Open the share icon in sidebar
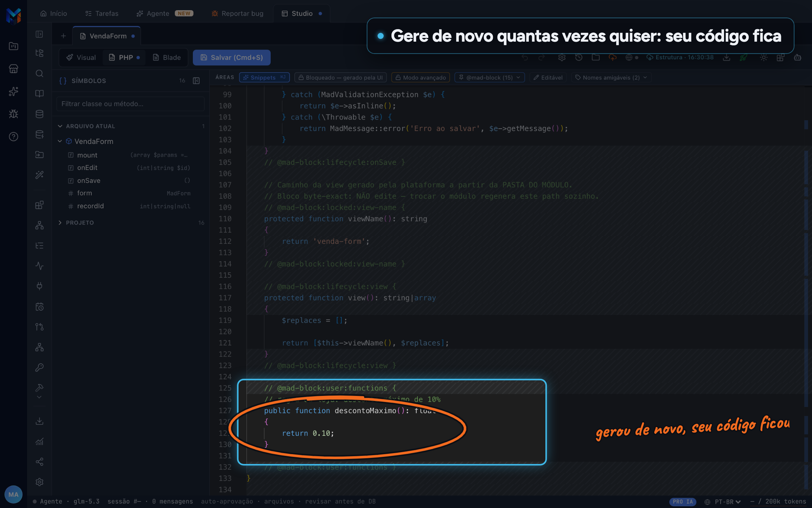 (x=40, y=462)
